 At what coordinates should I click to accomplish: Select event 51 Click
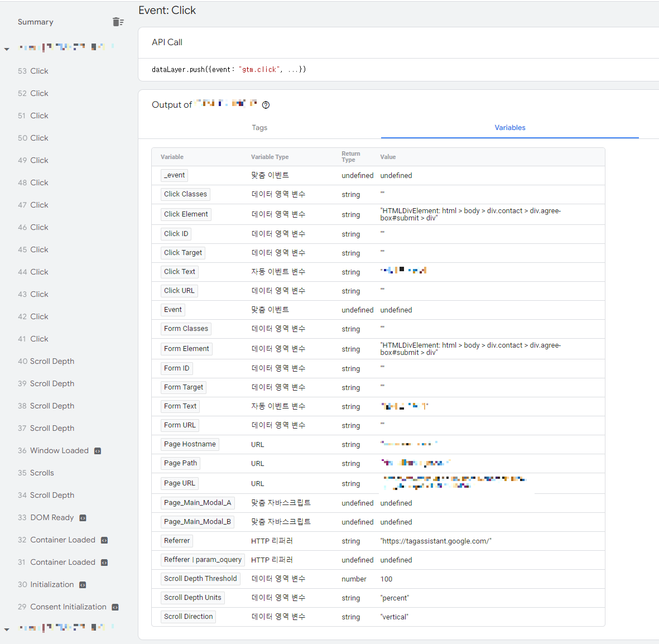33,116
